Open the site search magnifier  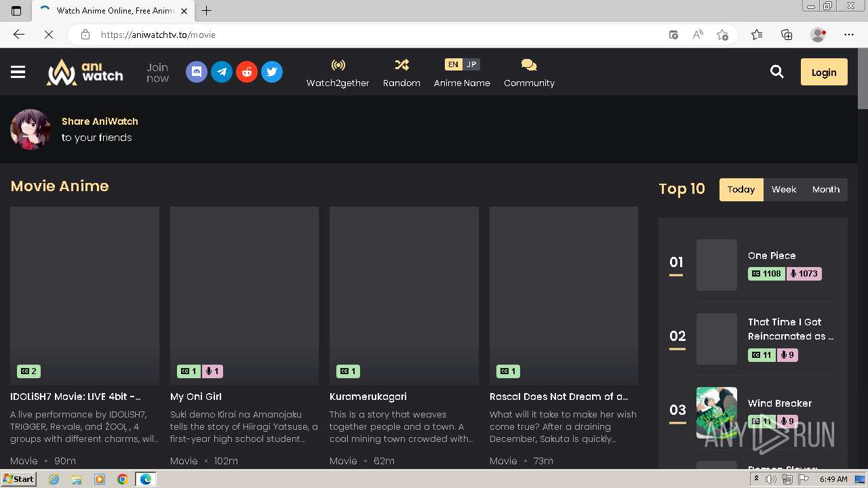click(x=777, y=72)
